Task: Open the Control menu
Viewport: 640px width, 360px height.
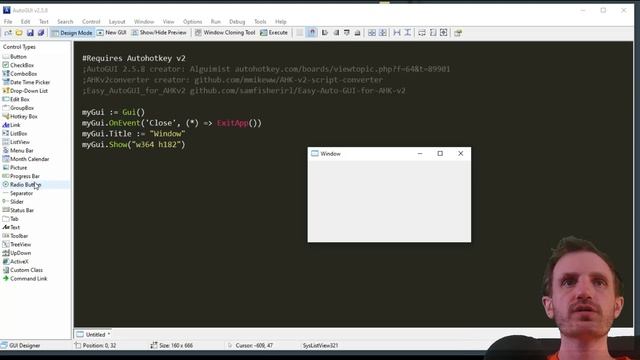Action: (91, 22)
